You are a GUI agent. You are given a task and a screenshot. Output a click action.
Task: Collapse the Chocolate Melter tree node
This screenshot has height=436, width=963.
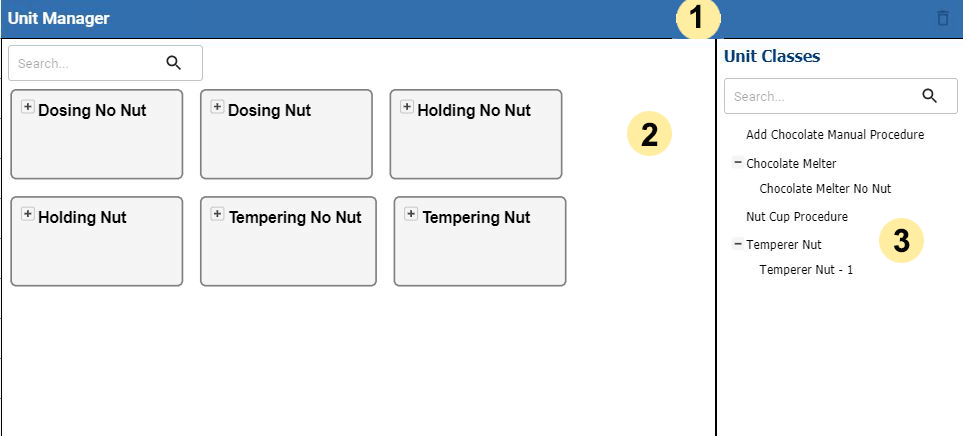point(738,162)
